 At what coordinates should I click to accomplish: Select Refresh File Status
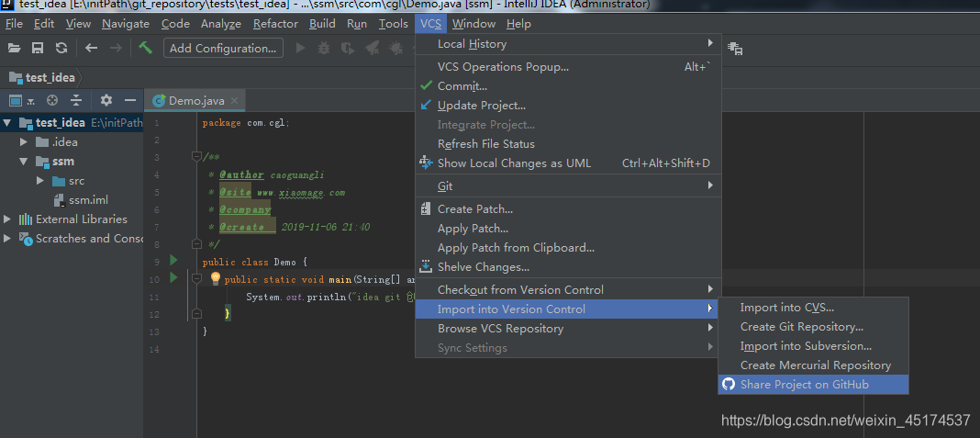coord(568,144)
